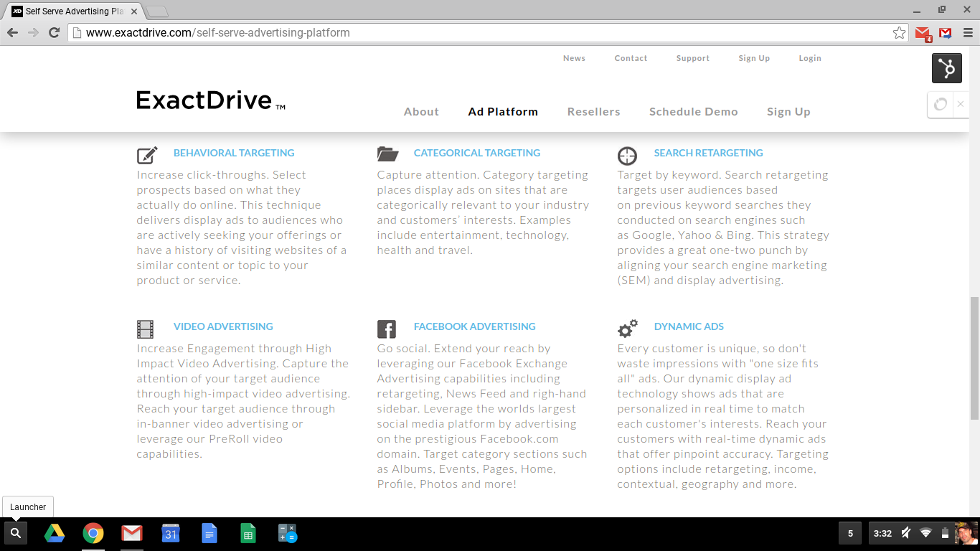Open the Search Retargeting heading link
980x551 pixels.
(x=708, y=153)
